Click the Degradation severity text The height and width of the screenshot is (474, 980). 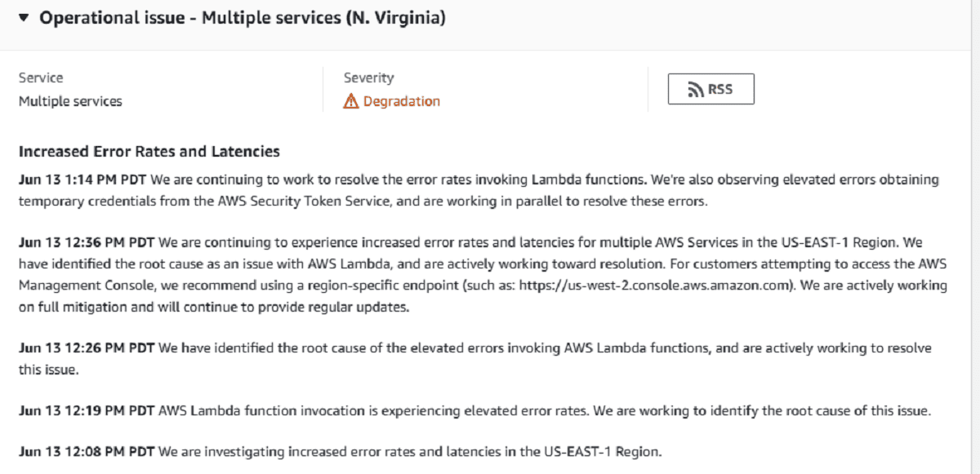tap(401, 101)
